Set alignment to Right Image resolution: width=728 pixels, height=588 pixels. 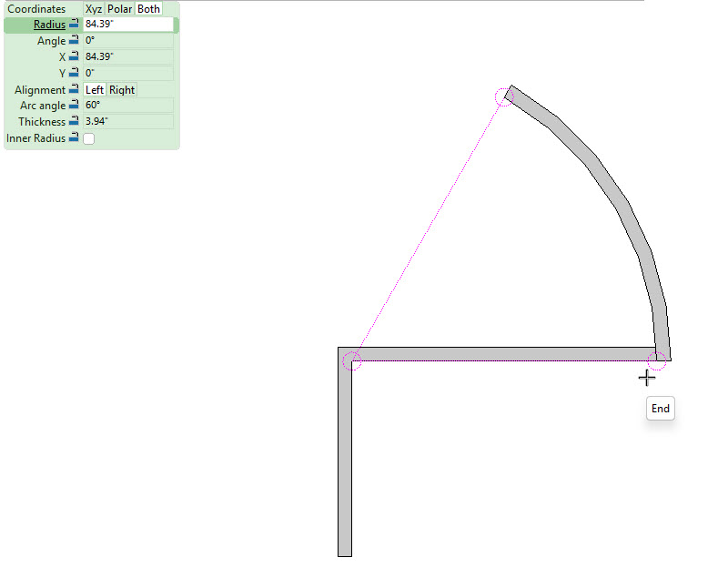click(x=122, y=89)
